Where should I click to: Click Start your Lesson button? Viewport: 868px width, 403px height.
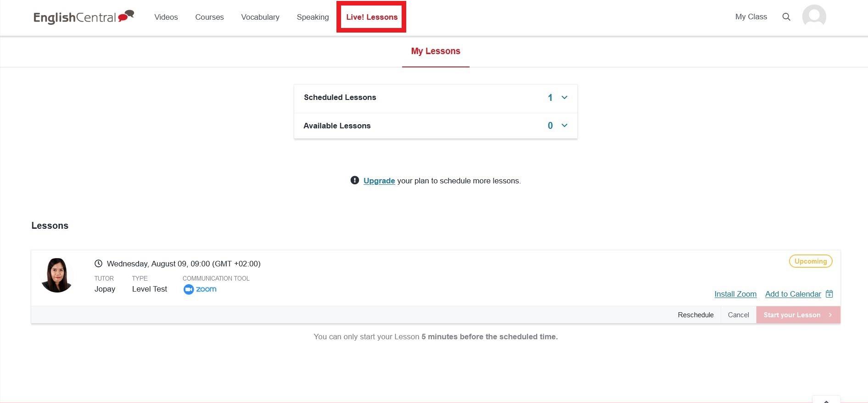tap(798, 315)
